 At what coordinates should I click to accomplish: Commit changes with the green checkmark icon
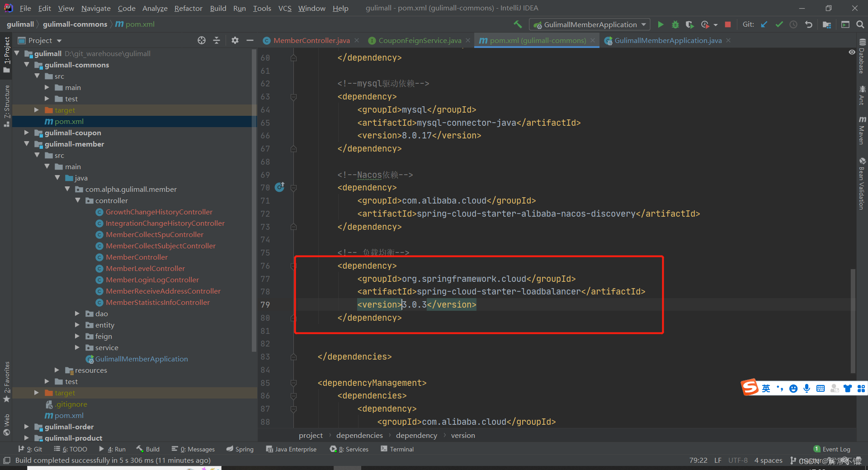pyautogui.click(x=778, y=24)
